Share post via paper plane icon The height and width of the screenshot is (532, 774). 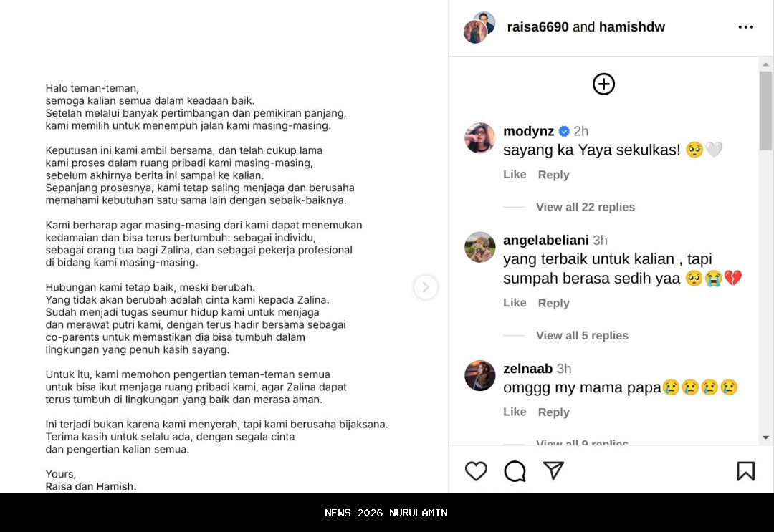click(553, 471)
